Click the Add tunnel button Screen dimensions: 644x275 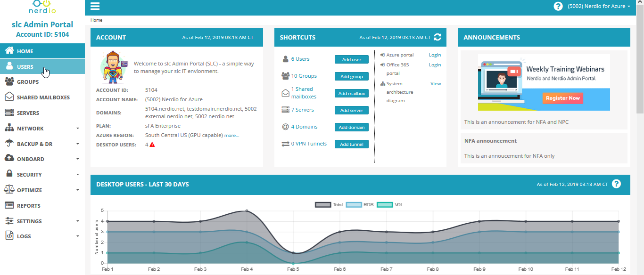coord(352,144)
